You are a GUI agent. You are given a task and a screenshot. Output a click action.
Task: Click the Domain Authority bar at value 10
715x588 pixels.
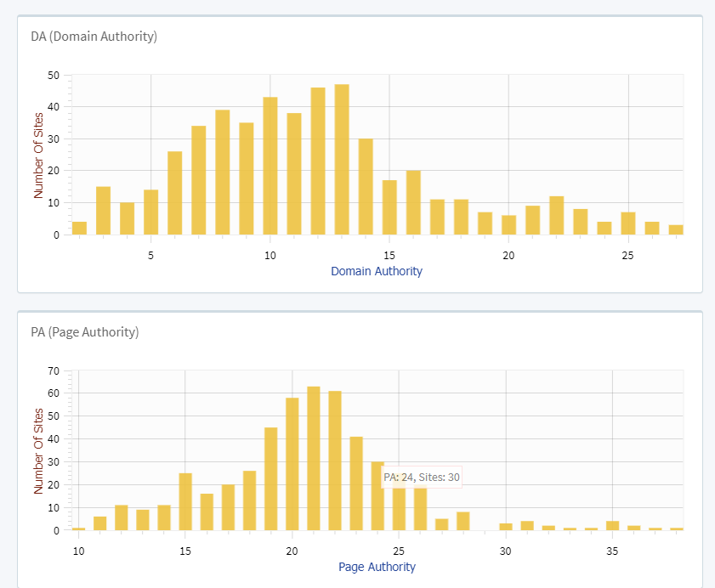tap(270, 166)
